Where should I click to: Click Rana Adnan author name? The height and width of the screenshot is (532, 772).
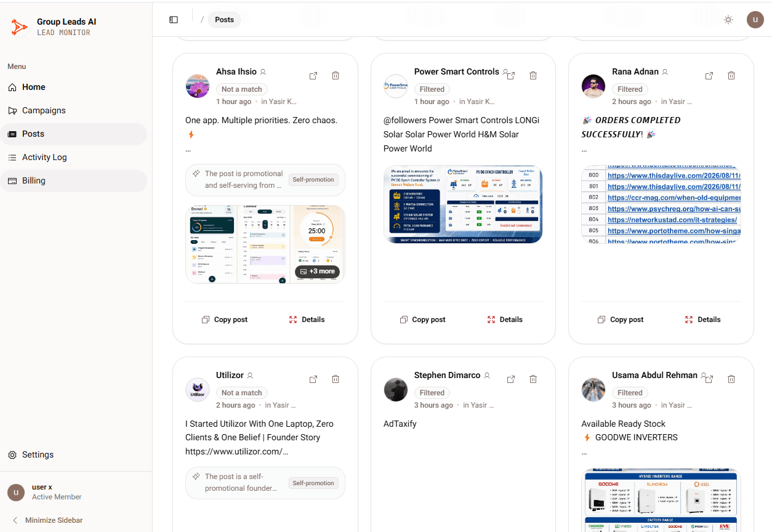click(x=635, y=72)
